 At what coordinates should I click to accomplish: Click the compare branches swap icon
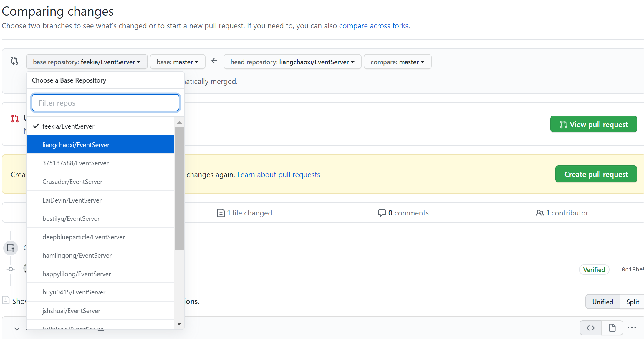[x=14, y=61]
